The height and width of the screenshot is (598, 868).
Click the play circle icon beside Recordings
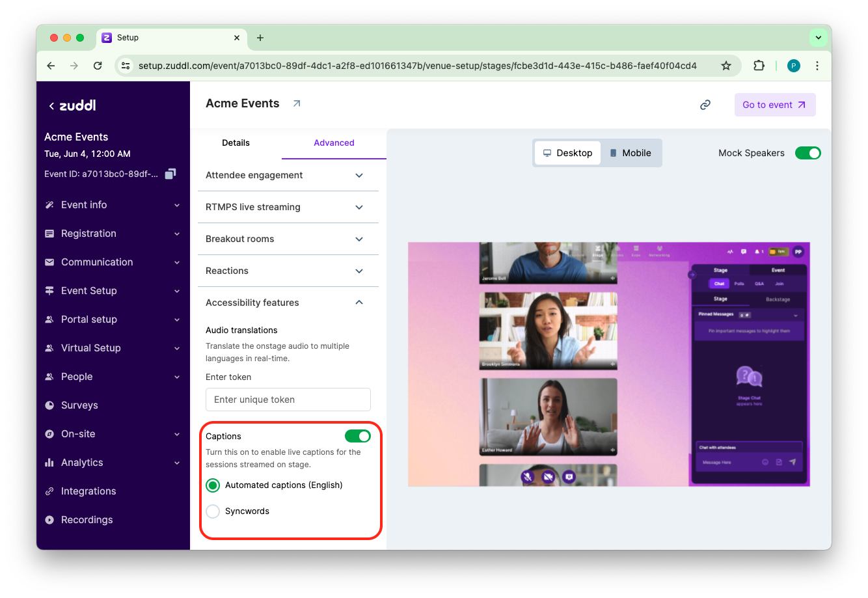[x=49, y=520]
